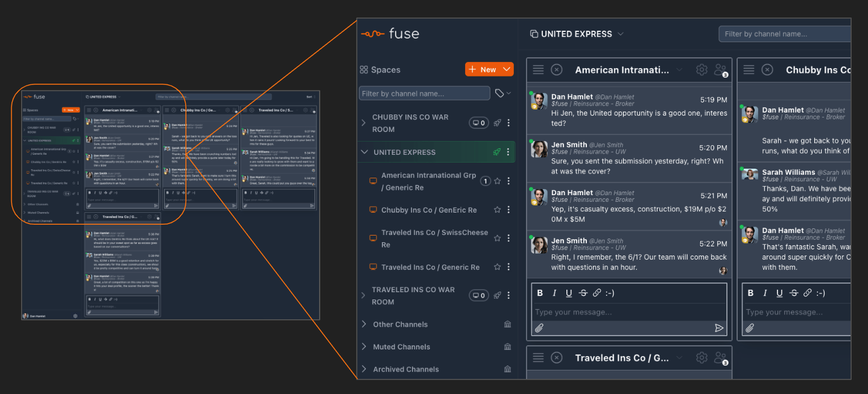The image size is (868, 394).
Task: Click rocket icon on UNITED EXPRESS space row
Action: click(x=497, y=152)
